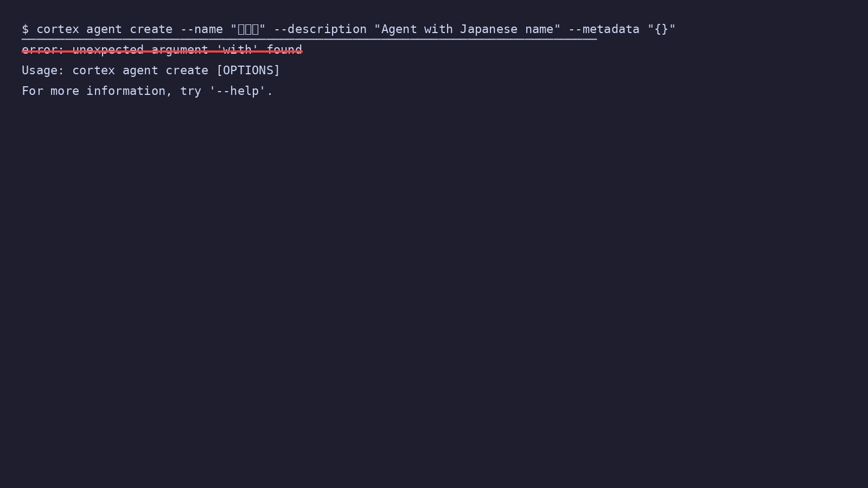Click the $ prompt symbol
868x488 pixels.
pos(25,29)
